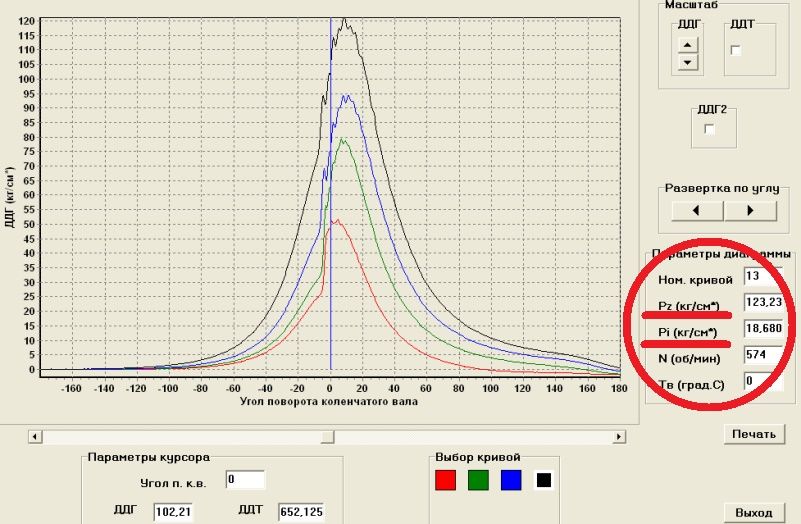Click the Pz (кг/см²) value field
The width and height of the screenshot is (801, 524).
click(x=764, y=302)
